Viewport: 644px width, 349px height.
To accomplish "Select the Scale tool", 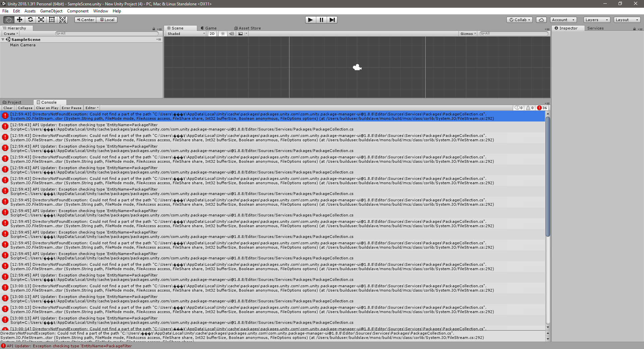I will (x=41, y=20).
